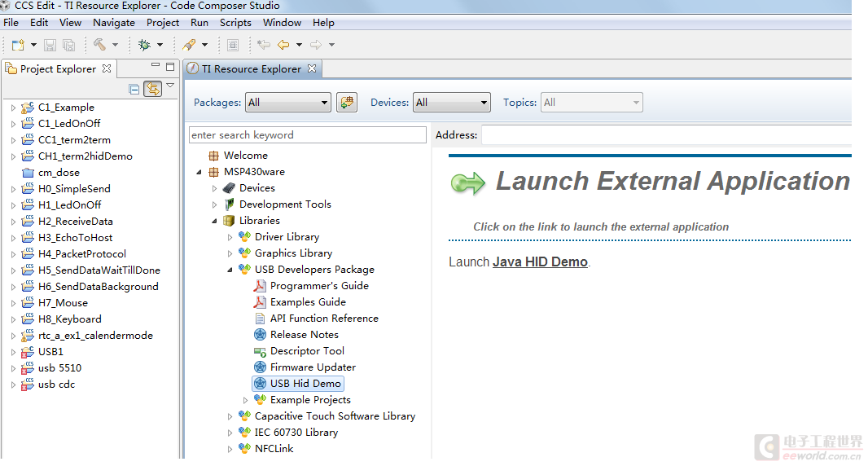Expand the C1_Example project

[x=13, y=108]
